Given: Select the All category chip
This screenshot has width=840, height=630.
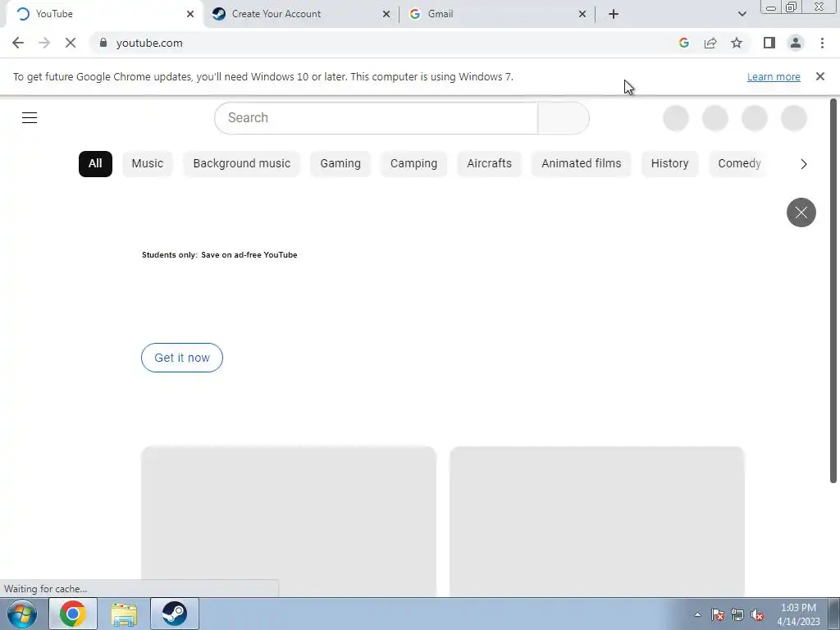Looking at the screenshot, I should tap(95, 163).
